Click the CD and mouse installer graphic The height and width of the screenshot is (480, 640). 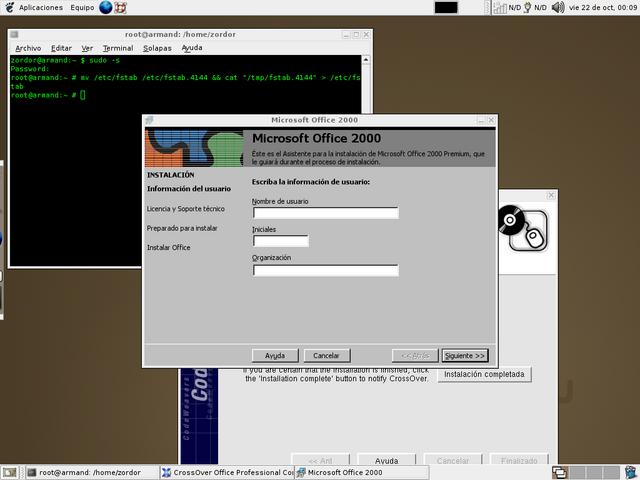point(523,228)
